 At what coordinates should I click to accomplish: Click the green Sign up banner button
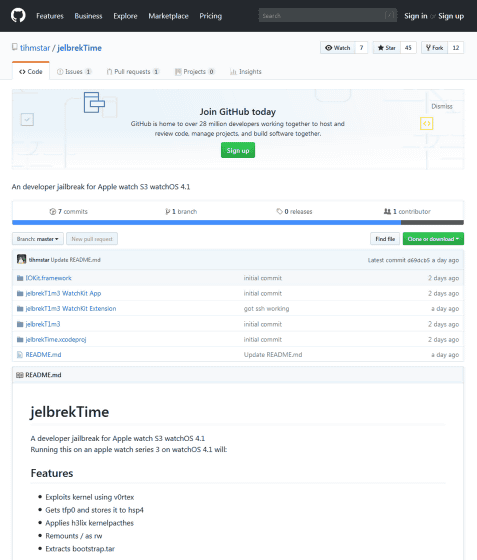pos(238,150)
